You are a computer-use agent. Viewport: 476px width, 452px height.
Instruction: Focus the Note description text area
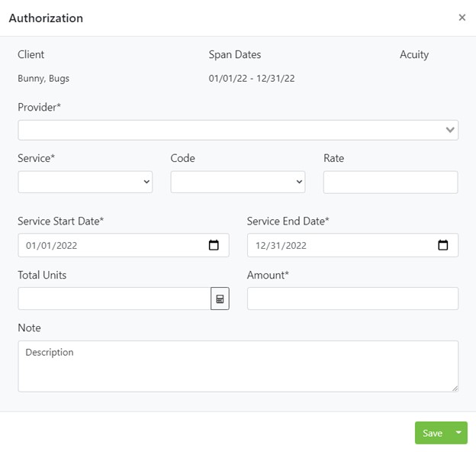(x=238, y=366)
